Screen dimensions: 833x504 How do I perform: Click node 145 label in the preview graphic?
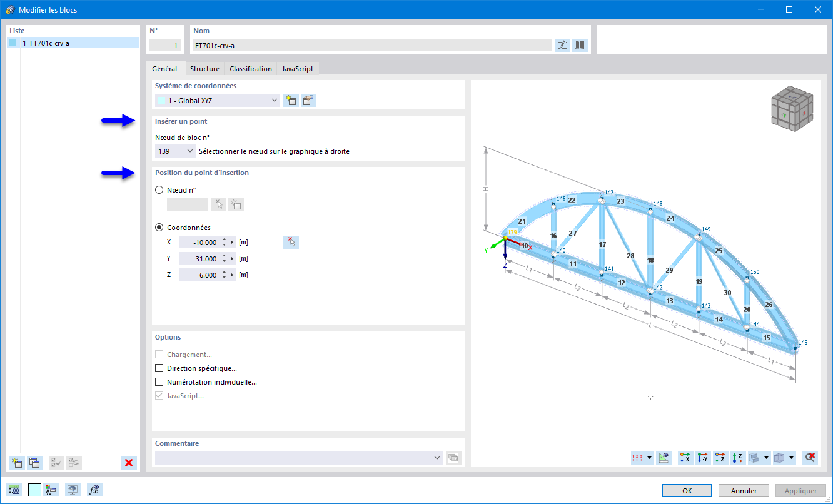(803, 342)
